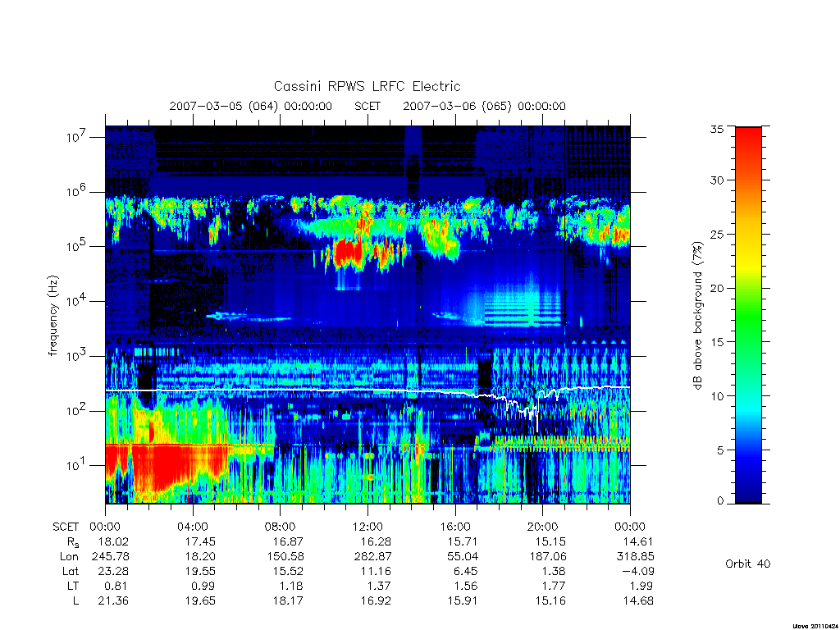
Task: Click the end date '2007-03-06 (065) 00:00:00'
Action: [x=484, y=106]
